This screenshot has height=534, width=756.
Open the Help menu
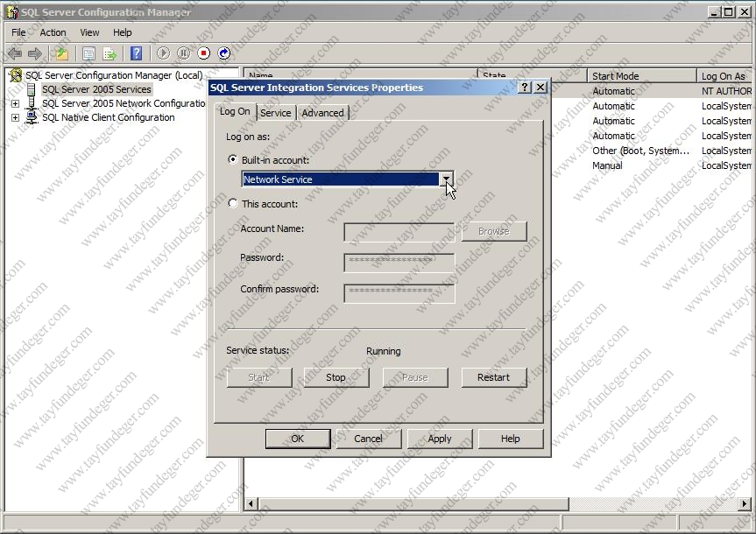[x=122, y=32]
